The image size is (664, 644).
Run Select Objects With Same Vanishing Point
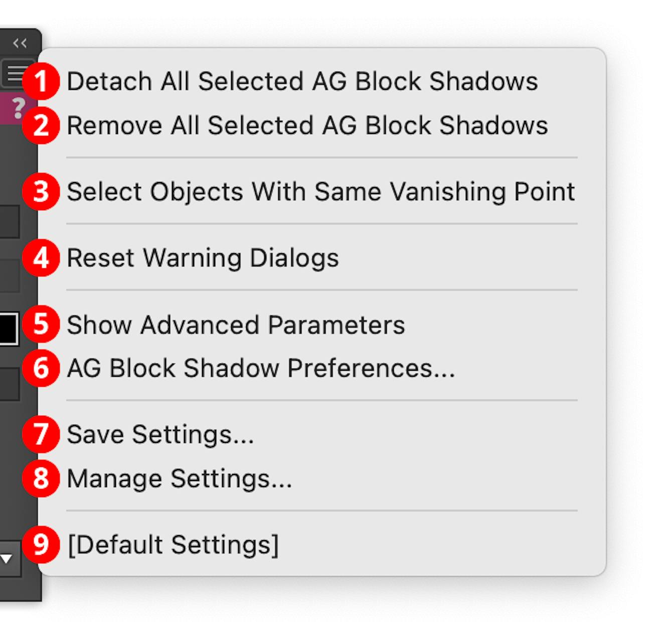point(321,191)
